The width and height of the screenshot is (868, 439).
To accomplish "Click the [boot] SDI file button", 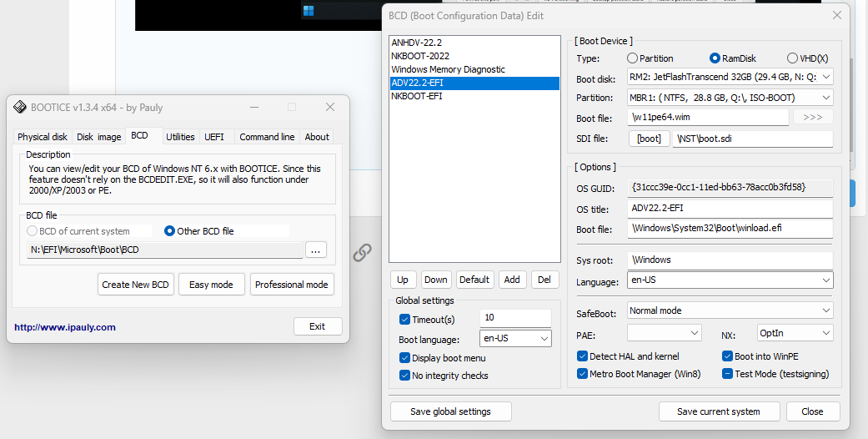I will (650, 139).
